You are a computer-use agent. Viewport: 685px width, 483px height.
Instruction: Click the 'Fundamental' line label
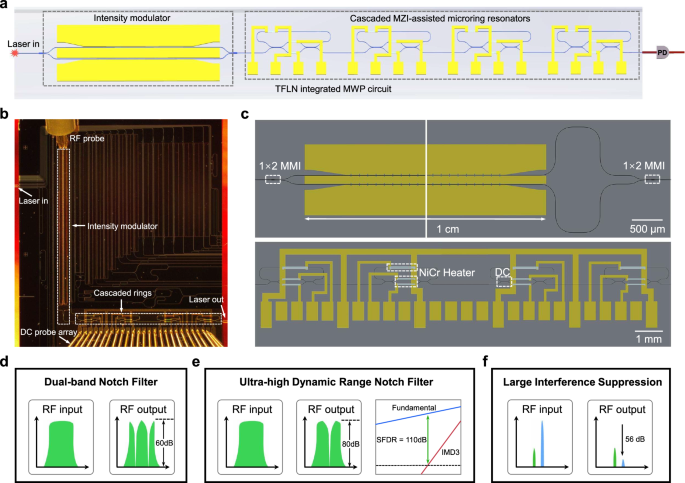pos(414,408)
